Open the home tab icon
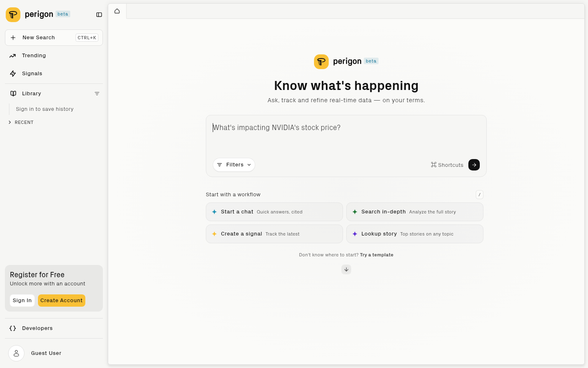Screen dimensions: 588x368 [117, 11]
